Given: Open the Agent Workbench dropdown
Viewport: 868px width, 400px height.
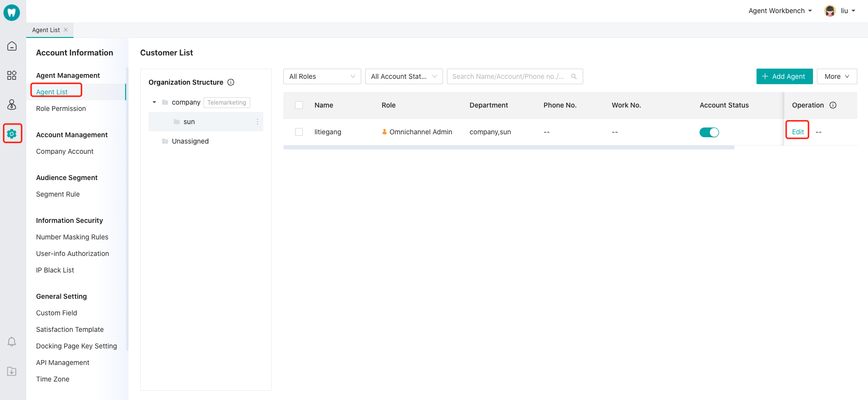Looking at the screenshot, I should click(780, 11).
